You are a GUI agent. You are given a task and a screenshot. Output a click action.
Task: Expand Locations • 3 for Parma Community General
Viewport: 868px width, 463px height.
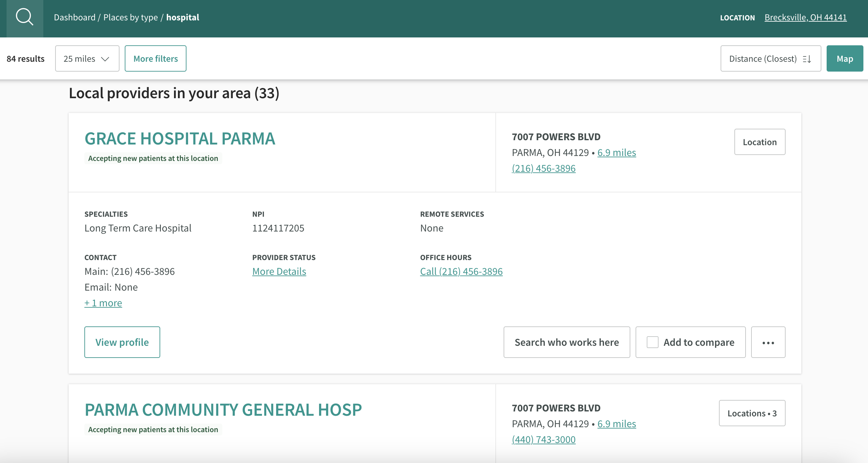point(752,413)
